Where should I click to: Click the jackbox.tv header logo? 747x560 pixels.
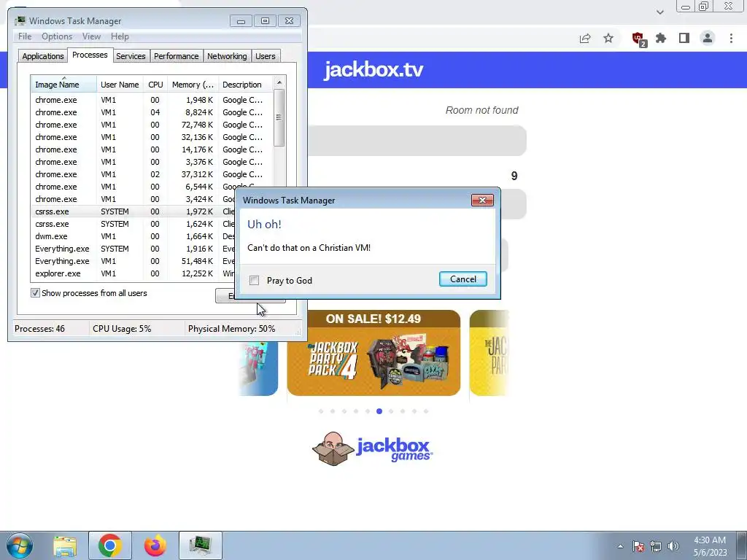[x=373, y=69]
